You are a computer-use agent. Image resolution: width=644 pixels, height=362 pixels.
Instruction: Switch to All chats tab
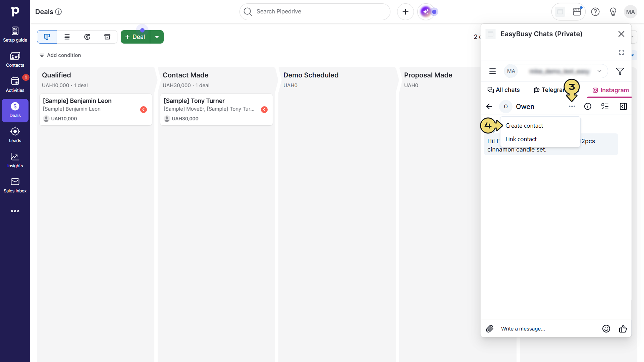click(503, 90)
